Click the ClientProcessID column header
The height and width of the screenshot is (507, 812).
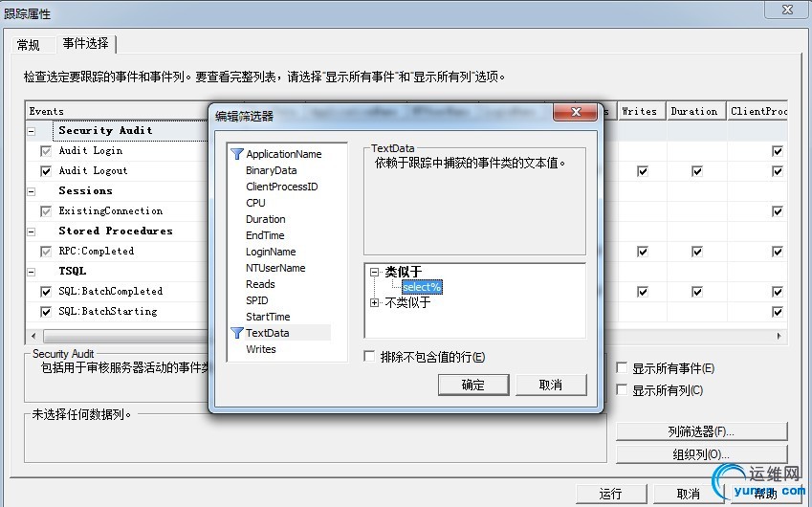757,111
